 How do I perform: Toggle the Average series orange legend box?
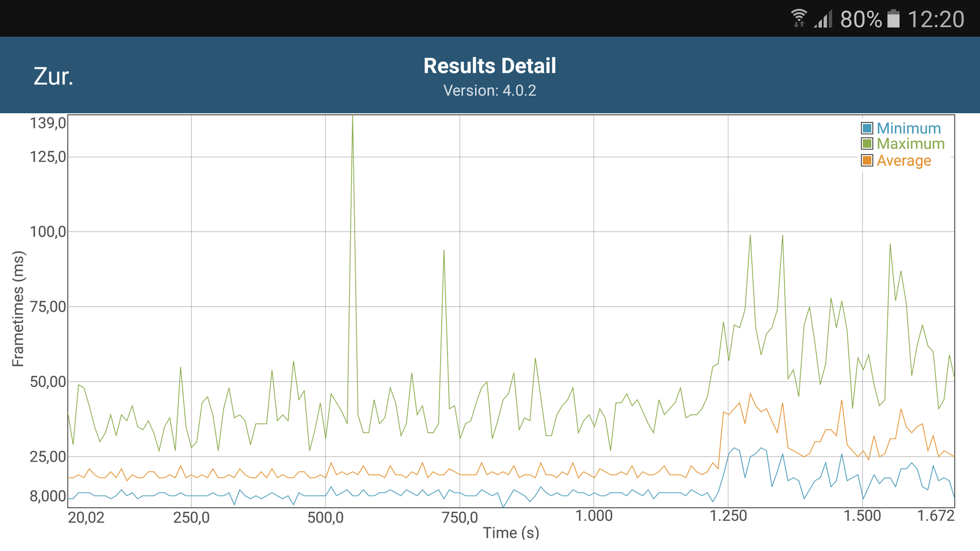867,160
